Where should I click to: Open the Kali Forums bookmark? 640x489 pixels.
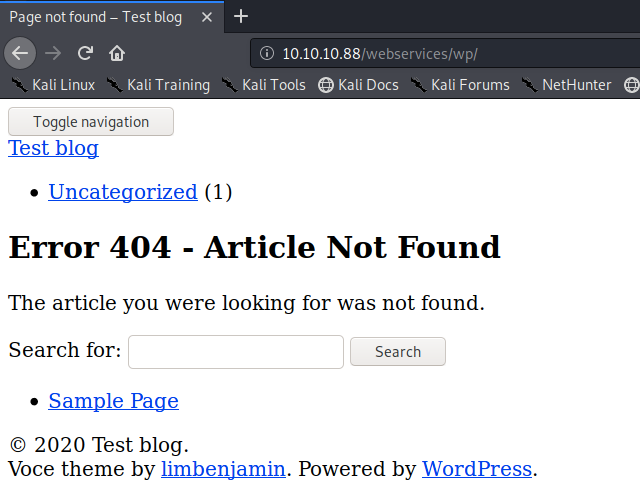pos(460,85)
